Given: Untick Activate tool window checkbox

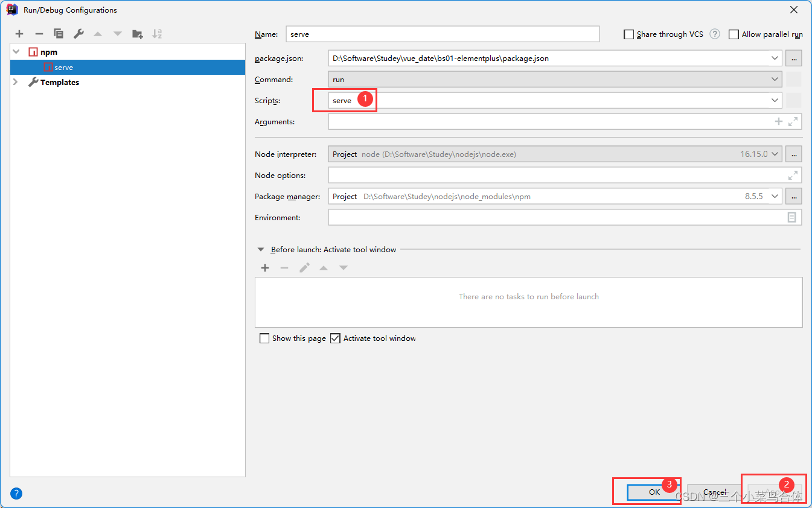Looking at the screenshot, I should click(336, 338).
